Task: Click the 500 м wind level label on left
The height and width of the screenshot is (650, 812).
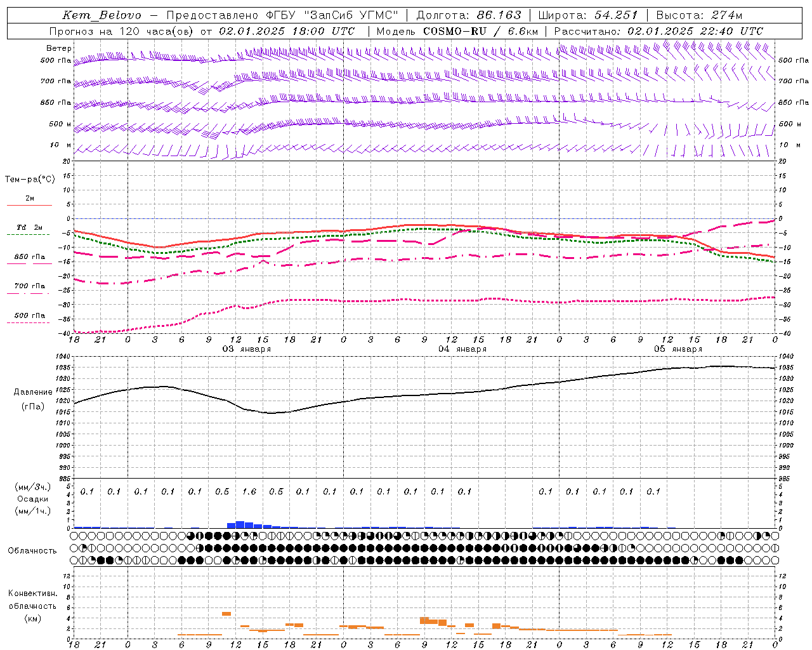Action: coord(60,124)
